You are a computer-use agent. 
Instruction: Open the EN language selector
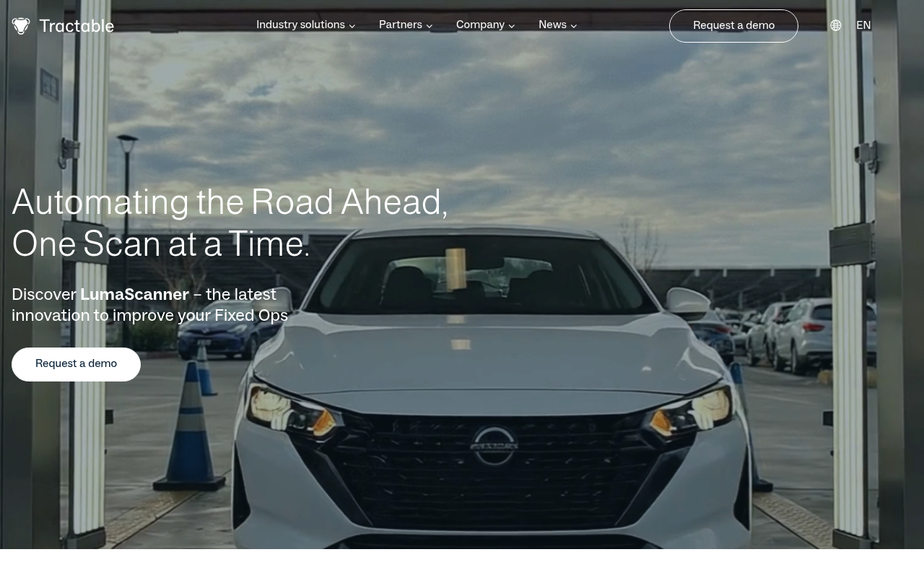[863, 25]
